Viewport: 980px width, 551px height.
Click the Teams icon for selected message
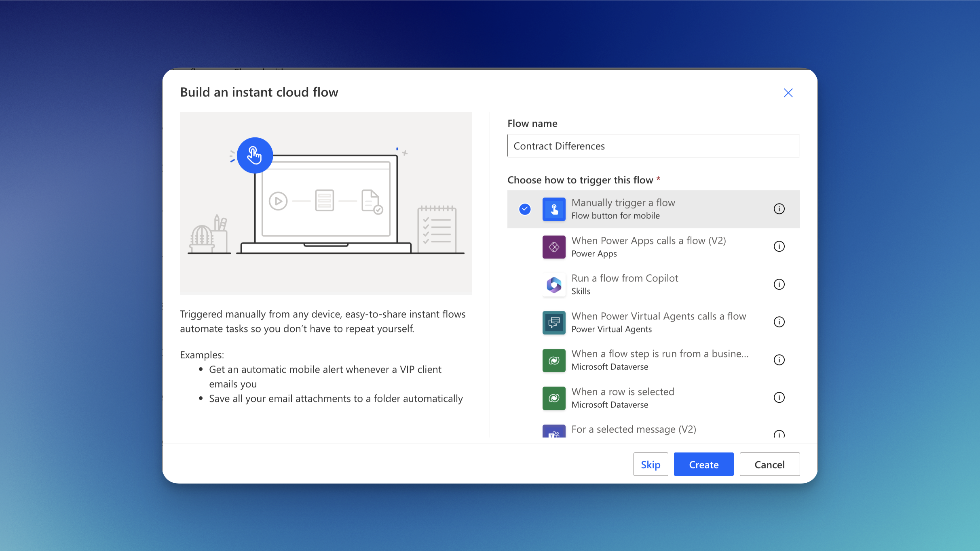click(x=554, y=431)
